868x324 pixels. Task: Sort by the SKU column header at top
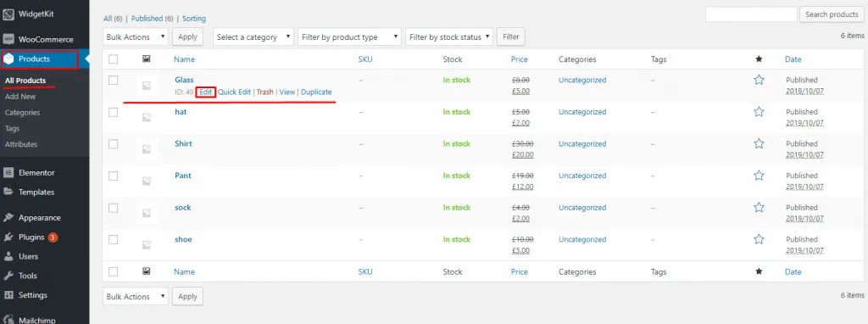coord(365,59)
